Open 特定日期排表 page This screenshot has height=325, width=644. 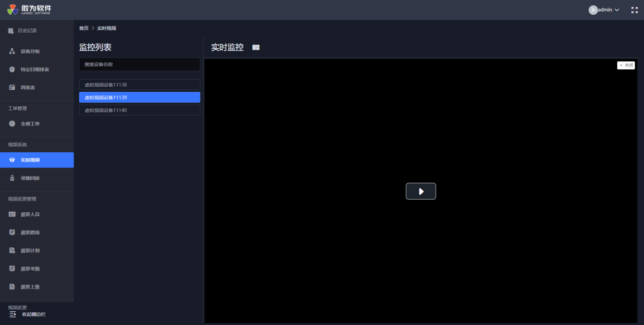(37, 70)
